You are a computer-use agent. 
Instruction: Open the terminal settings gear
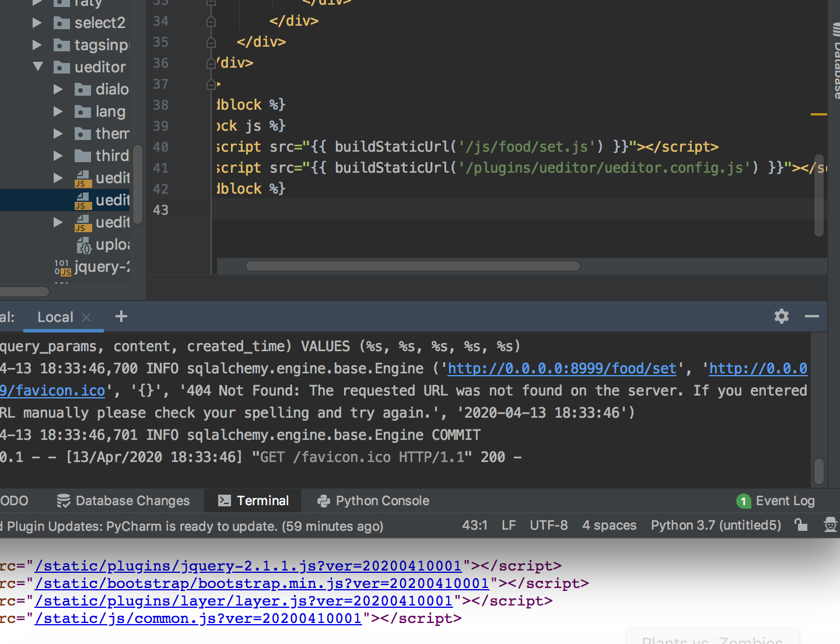(782, 316)
